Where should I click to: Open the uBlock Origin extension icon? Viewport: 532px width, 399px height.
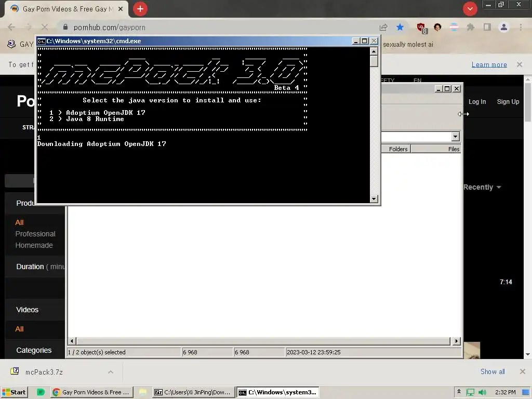coord(421,28)
